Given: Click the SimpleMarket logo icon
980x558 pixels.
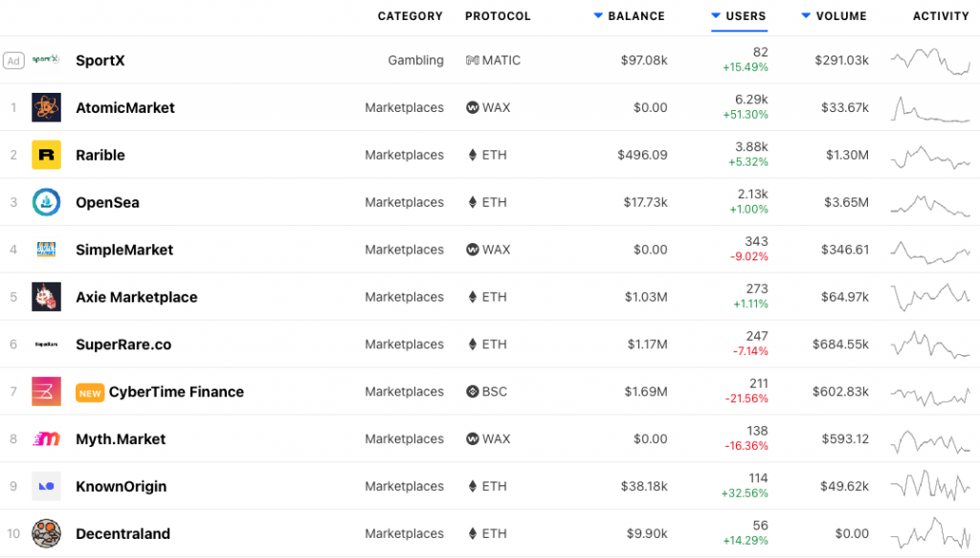Looking at the screenshot, I should [46, 249].
